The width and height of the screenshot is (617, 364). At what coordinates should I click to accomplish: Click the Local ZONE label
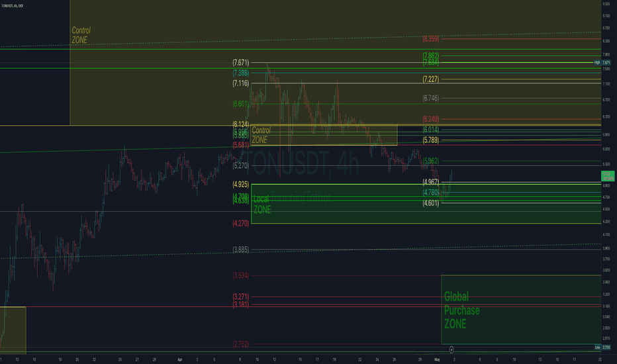tap(261, 205)
